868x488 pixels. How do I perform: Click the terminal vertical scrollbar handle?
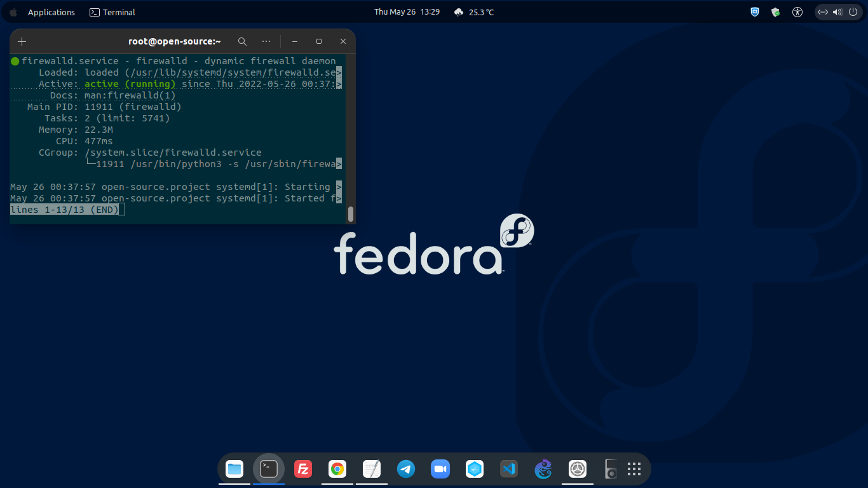pyautogui.click(x=351, y=214)
